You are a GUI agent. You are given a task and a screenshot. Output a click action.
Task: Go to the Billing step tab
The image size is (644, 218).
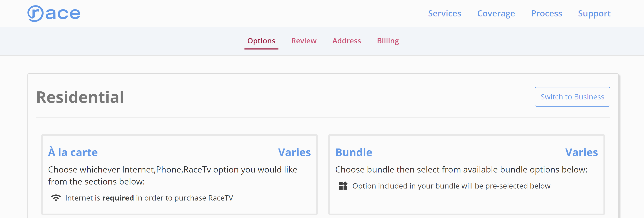coord(388,41)
